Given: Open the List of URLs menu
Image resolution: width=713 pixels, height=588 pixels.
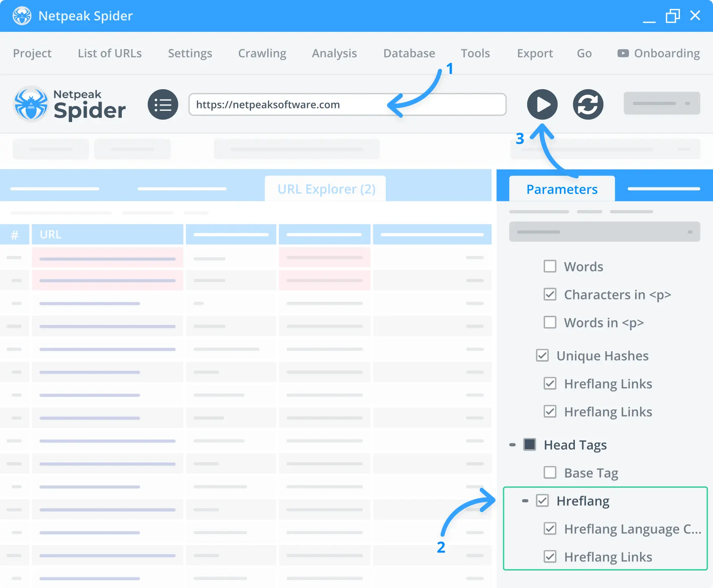Looking at the screenshot, I should pyautogui.click(x=110, y=53).
